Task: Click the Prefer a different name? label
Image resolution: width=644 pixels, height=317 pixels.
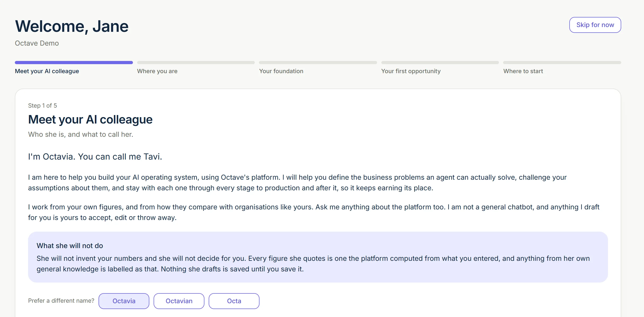Action: 61,301
